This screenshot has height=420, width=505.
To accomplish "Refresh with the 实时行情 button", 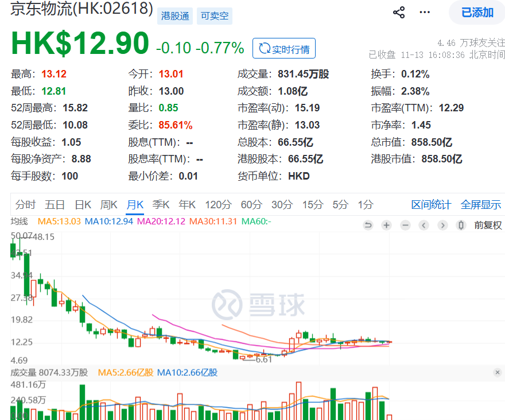I will point(283,48).
